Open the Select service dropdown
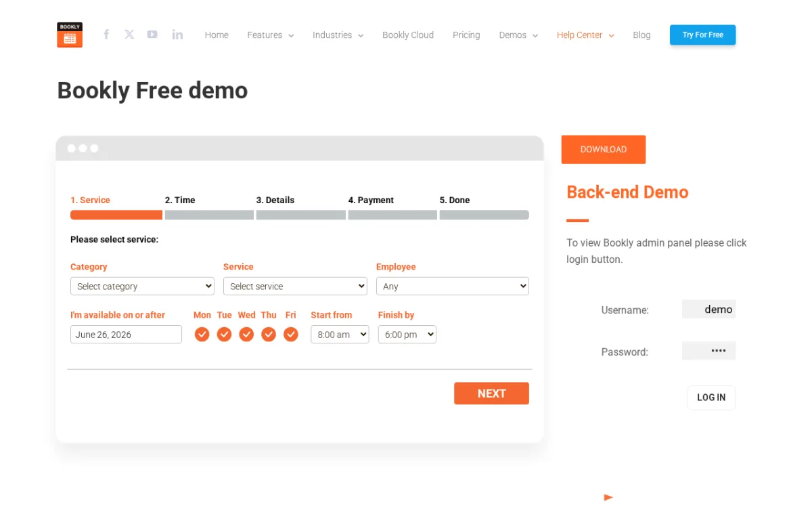812x508 pixels. tap(295, 287)
